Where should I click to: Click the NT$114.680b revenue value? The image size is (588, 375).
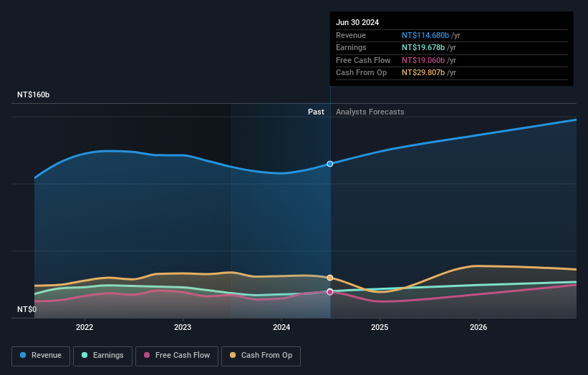coord(425,35)
